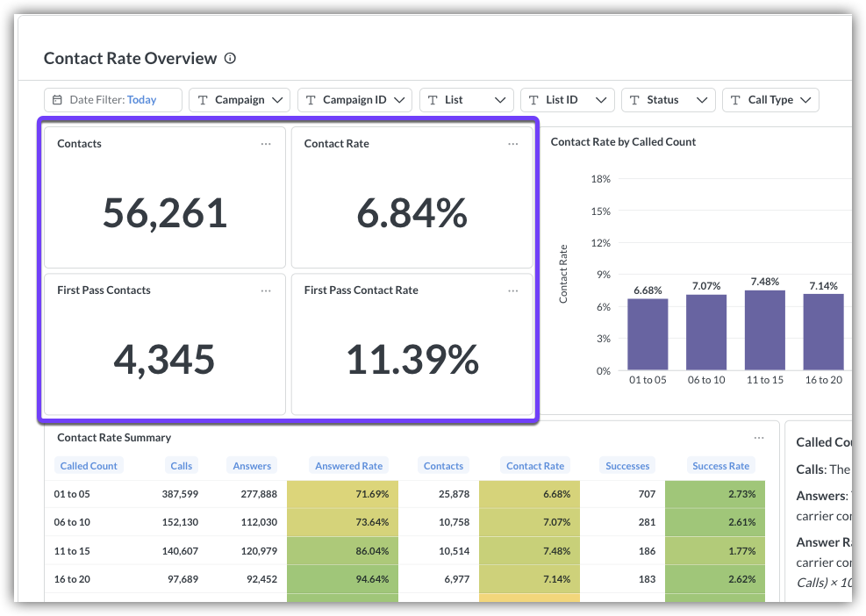Open First Pass Contact Rate tile options menu
866x616 pixels.
coord(513,290)
